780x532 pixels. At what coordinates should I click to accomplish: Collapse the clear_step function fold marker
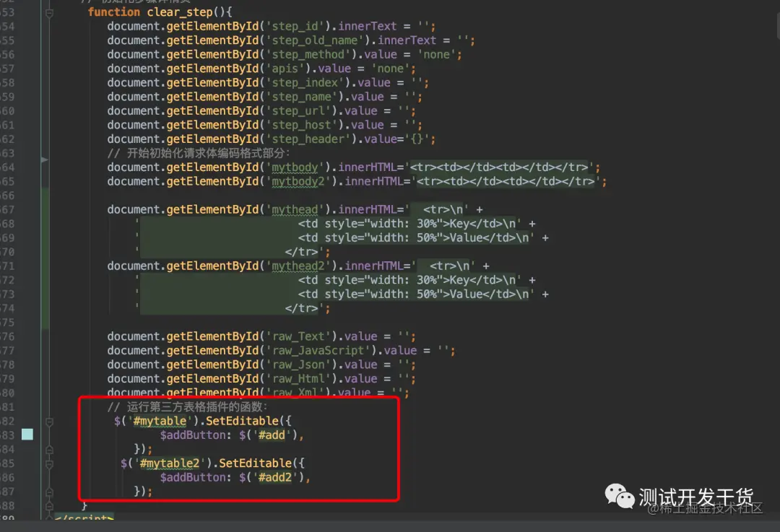[49, 13]
